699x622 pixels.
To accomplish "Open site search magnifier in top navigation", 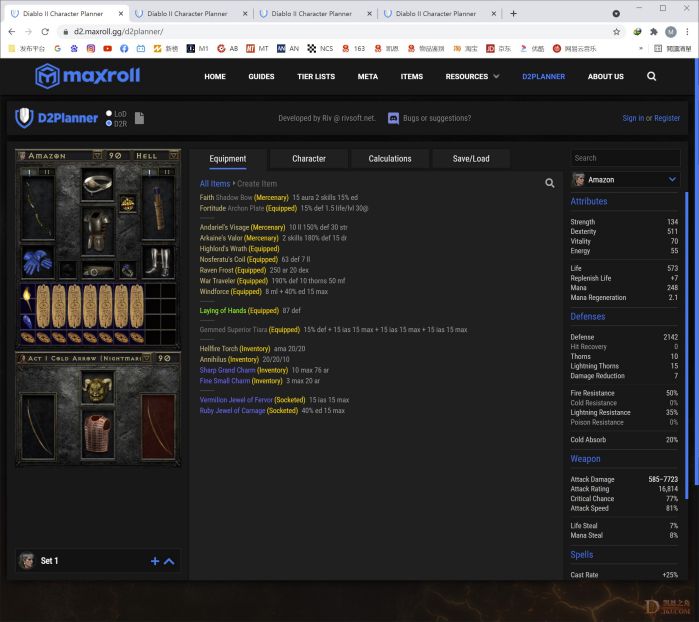I will coord(651,76).
